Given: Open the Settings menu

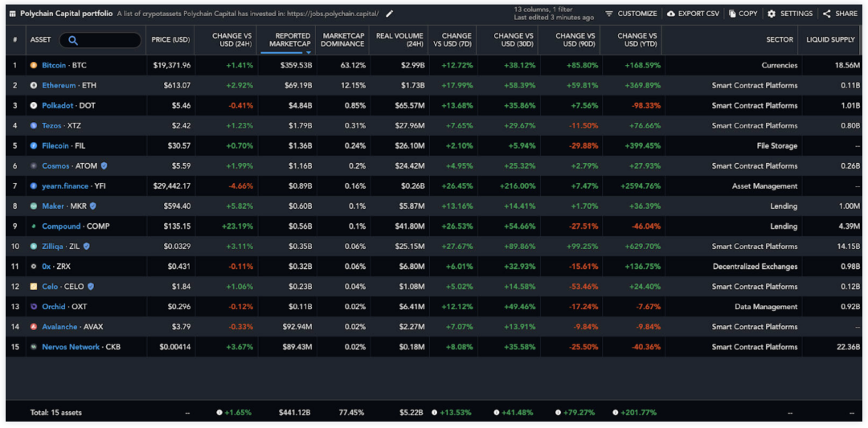Looking at the screenshot, I should point(790,14).
